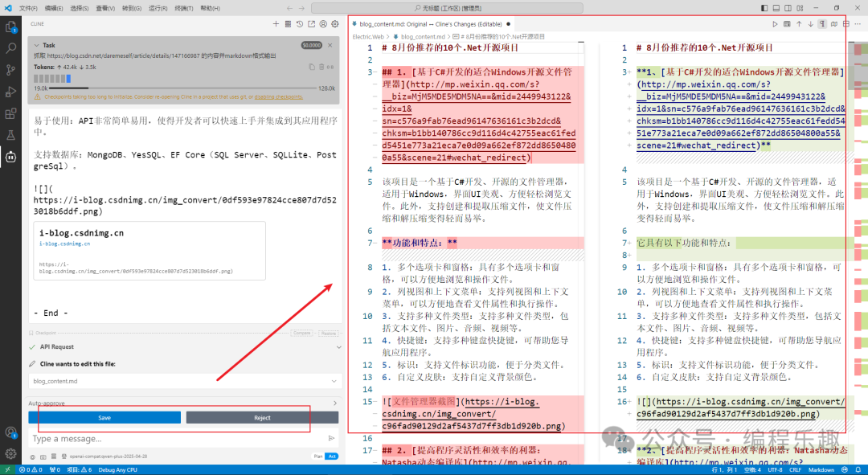Click the Compare checkpoint button
Screen dimensions: 868x475
click(x=301, y=334)
